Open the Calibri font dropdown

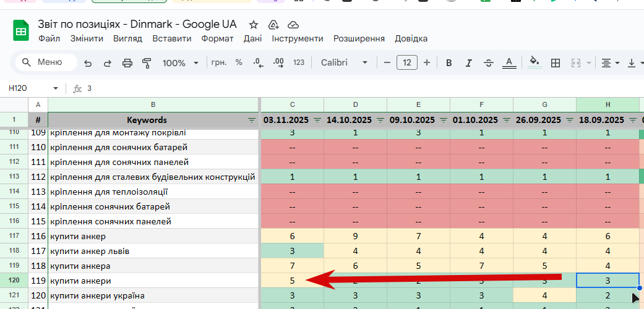pyautogui.click(x=344, y=62)
